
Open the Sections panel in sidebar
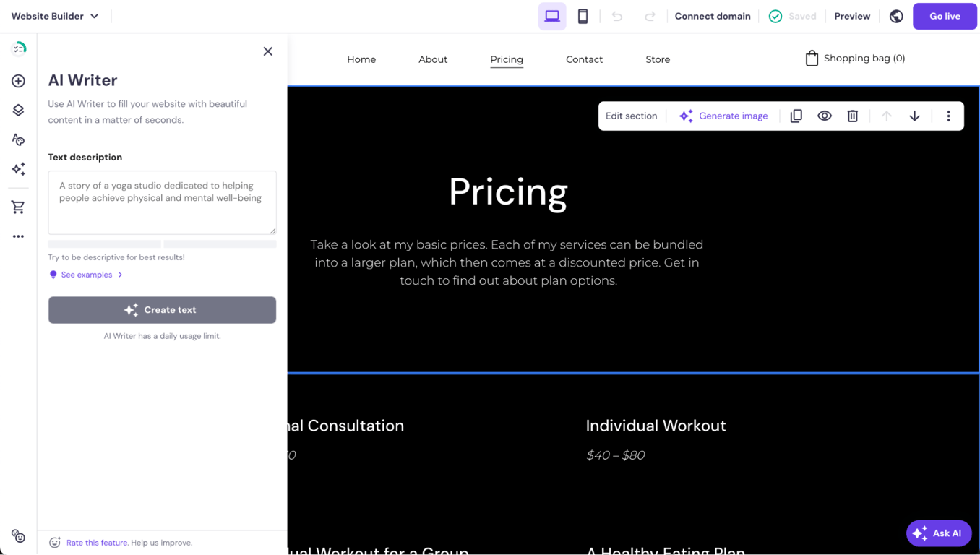[x=17, y=110]
